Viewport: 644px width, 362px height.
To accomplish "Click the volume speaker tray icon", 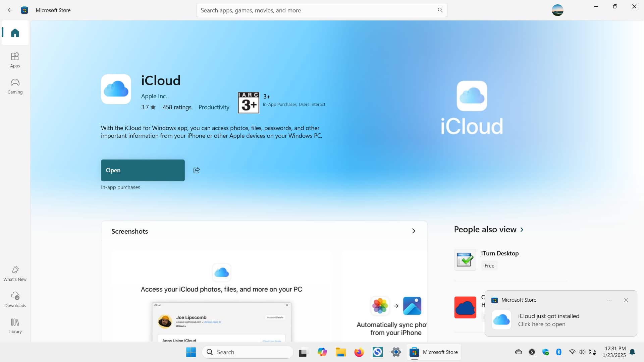I will click(582, 352).
